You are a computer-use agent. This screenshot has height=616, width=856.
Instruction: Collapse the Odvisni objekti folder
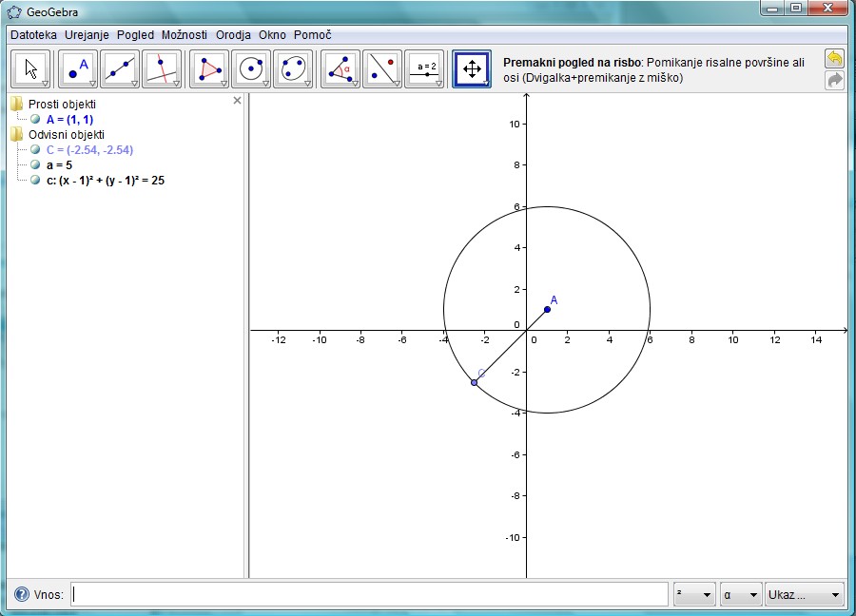click(17, 135)
